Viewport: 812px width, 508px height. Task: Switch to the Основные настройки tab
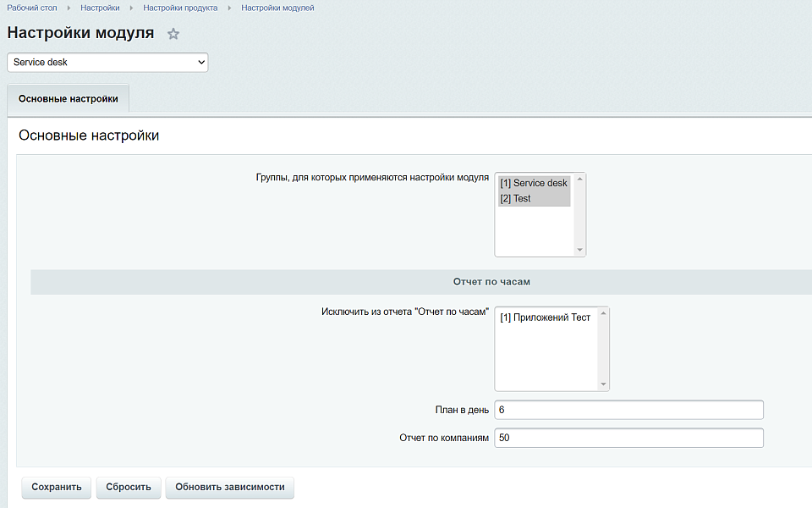point(68,98)
